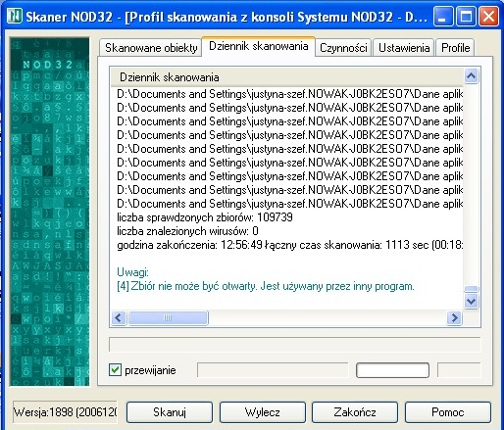Image resolution: width=504 pixels, height=430 pixels.
Task: Click Zakończ to finish
Action: [x=355, y=412]
